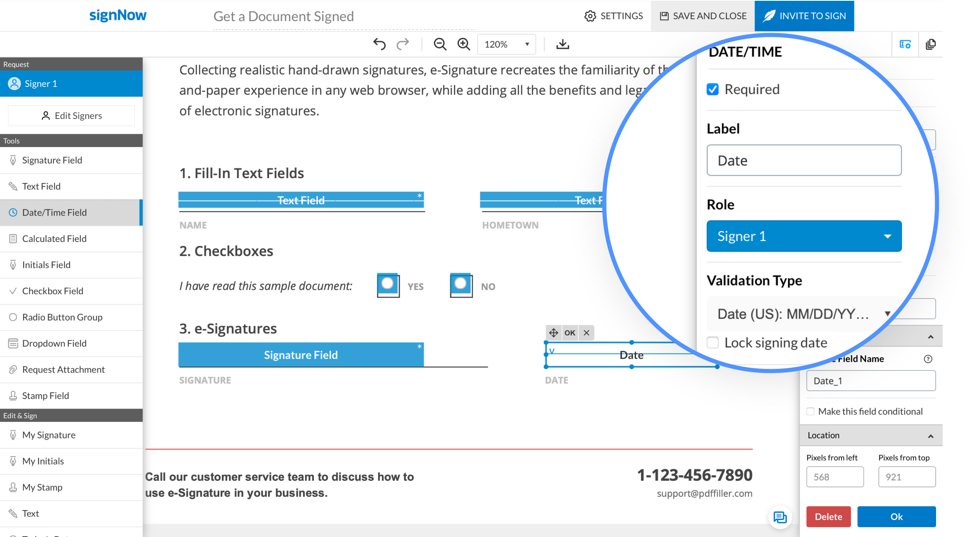Uncheck the Required checkbox
Image resolution: width=980 pixels, height=537 pixels.
coord(713,89)
